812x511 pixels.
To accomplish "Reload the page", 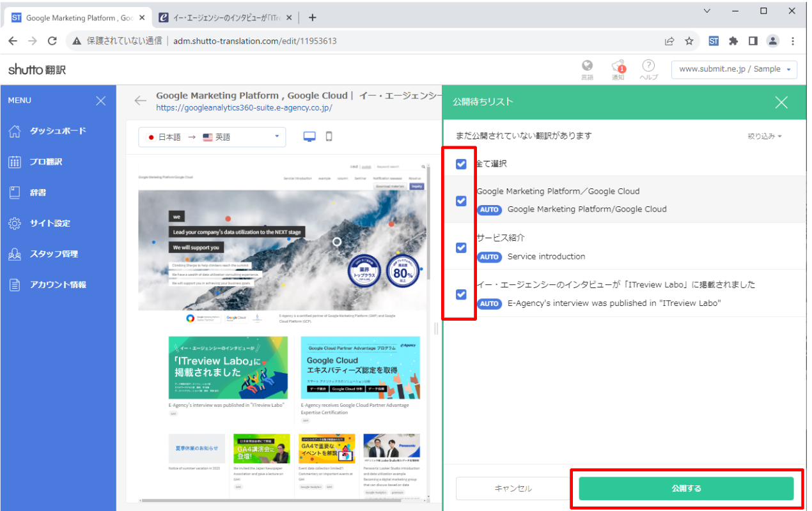I will click(52, 41).
